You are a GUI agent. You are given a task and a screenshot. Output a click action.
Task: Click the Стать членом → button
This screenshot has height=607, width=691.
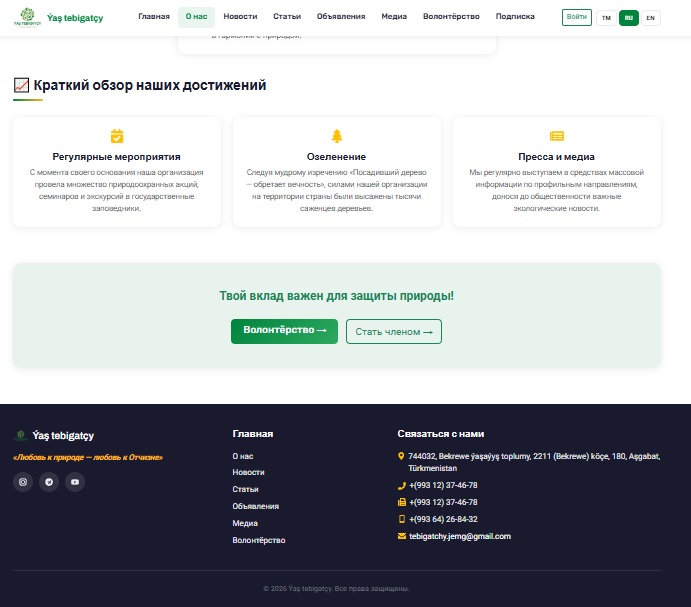click(393, 331)
